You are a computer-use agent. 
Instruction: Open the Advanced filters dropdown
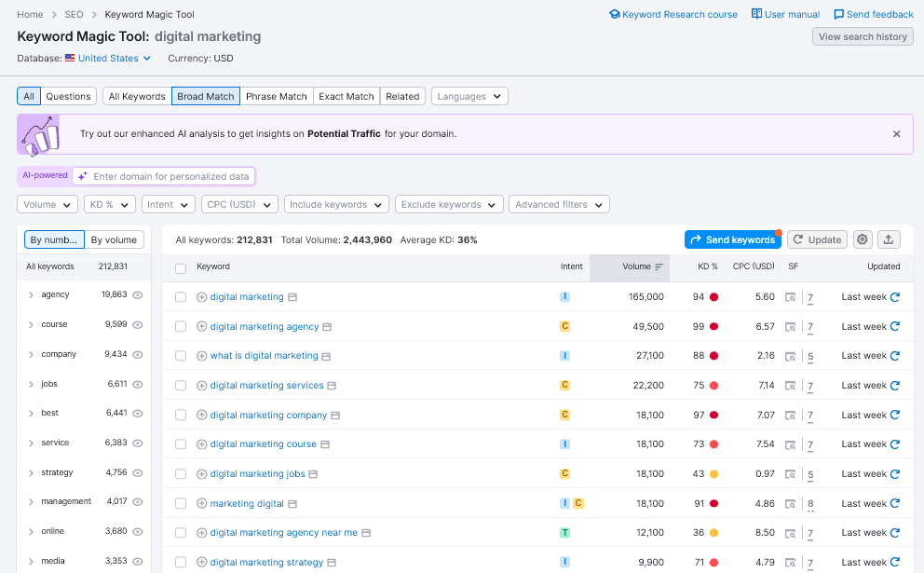tap(559, 204)
